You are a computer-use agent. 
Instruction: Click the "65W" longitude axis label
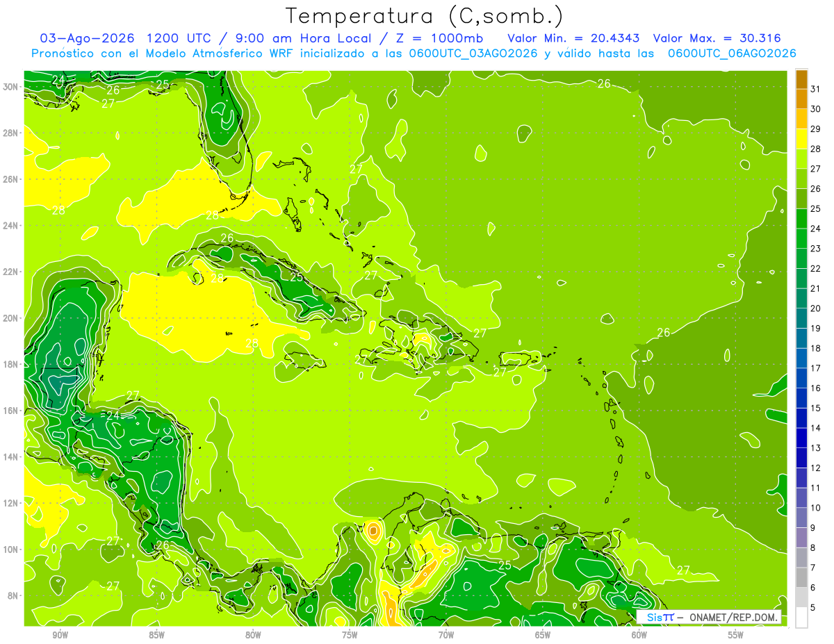point(543,635)
